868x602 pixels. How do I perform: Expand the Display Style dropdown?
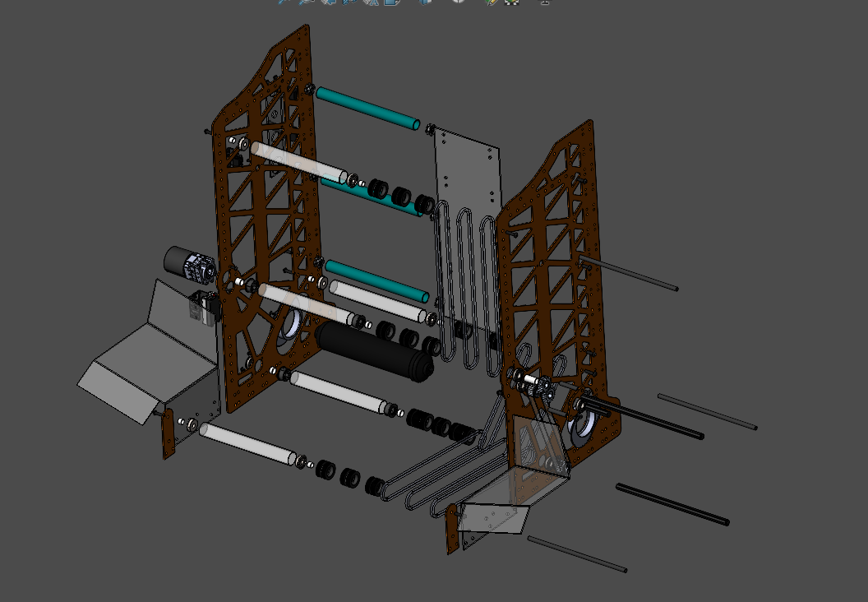(x=425, y=2)
